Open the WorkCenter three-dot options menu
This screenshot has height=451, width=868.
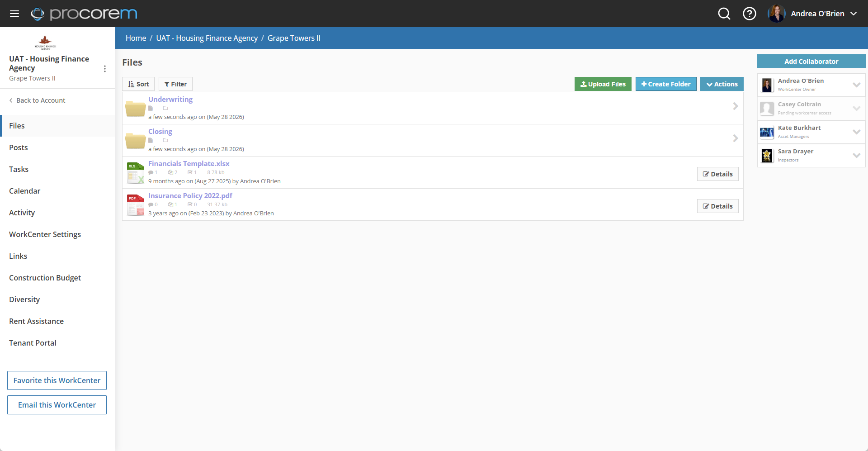105,69
